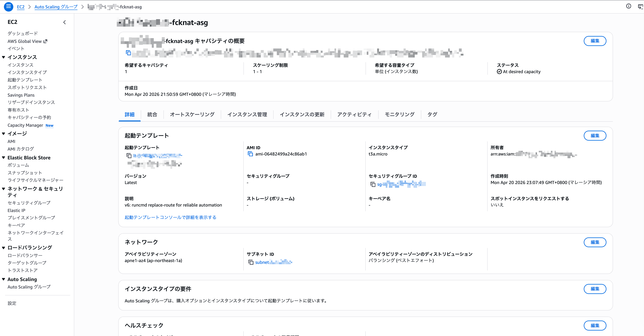Open the launch template lt- link

click(x=158, y=156)
